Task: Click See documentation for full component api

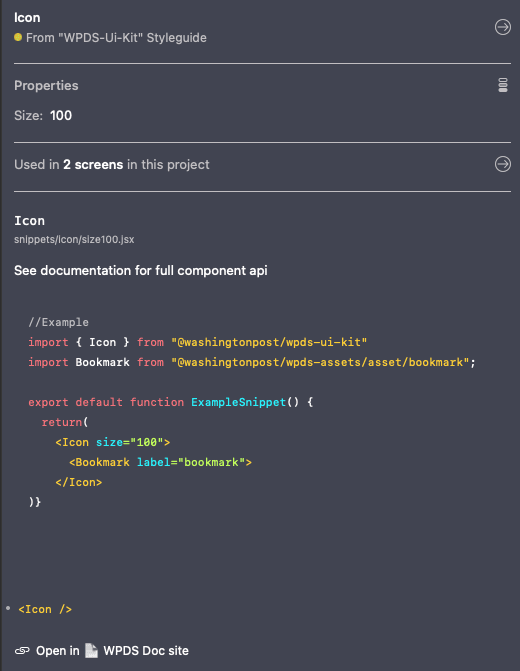Action: point(141,270)
